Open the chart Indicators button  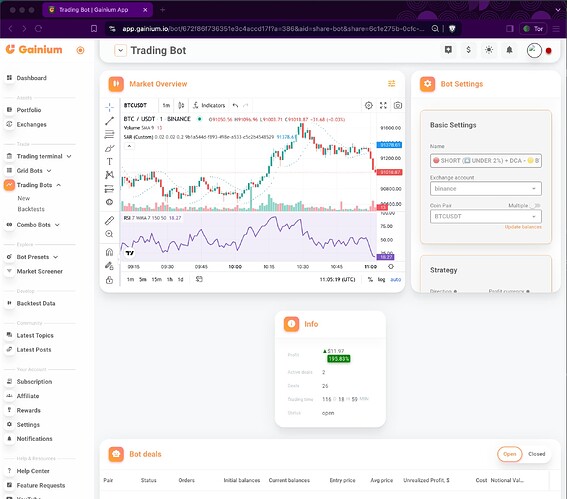click(x=209, y=105)
